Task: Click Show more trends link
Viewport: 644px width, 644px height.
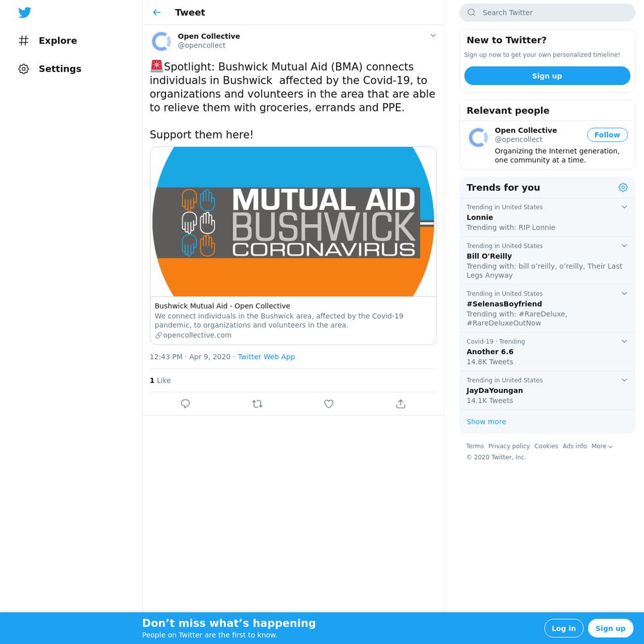Action: pos(486,421)
